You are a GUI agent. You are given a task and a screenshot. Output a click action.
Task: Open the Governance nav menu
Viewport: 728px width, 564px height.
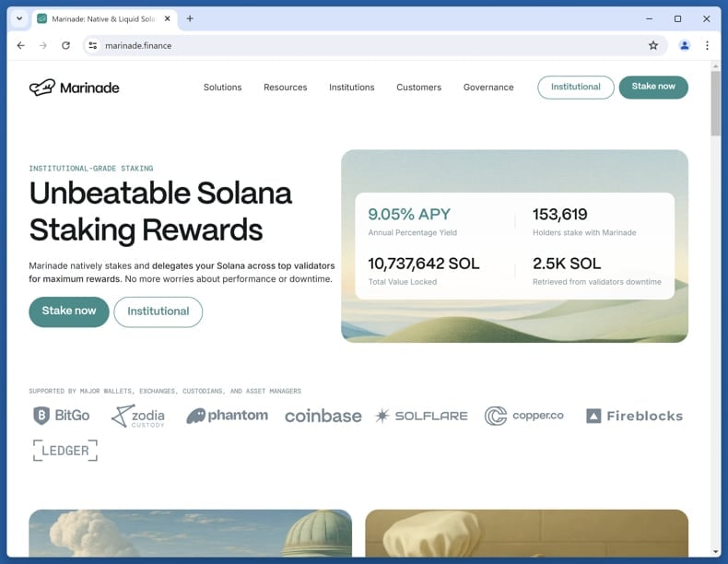point(488,88)
